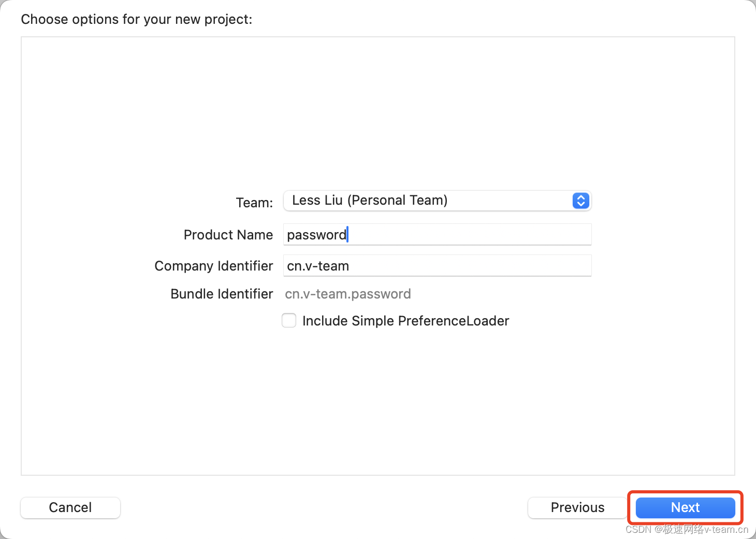Click empty right side of Product Name field

click(x=492, y=235)
